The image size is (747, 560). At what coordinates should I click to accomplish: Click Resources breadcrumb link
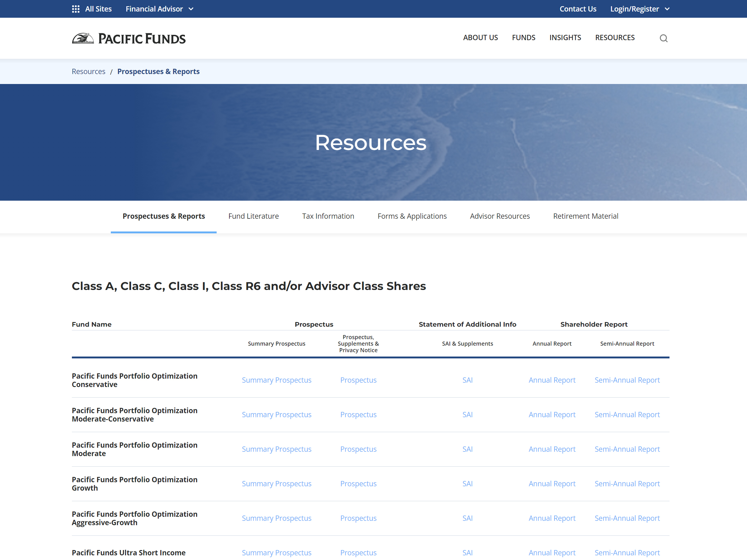coord(88,72)
